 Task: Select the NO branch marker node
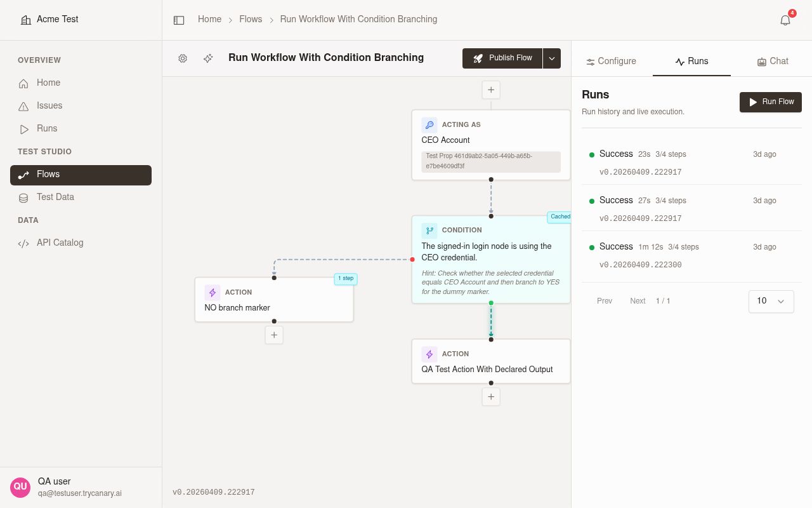point(274,300)
